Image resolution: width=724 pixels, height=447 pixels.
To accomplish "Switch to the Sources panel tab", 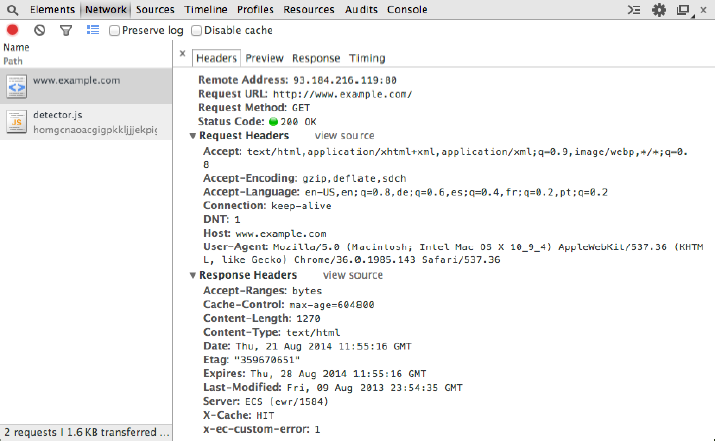I will pyautogui.click(x=155, y=9).
